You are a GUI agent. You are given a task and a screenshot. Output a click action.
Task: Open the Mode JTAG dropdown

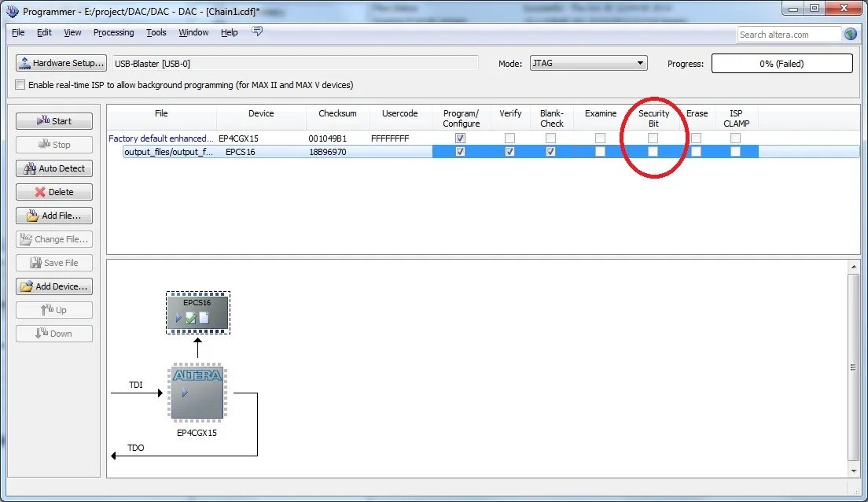coord(588,63)
